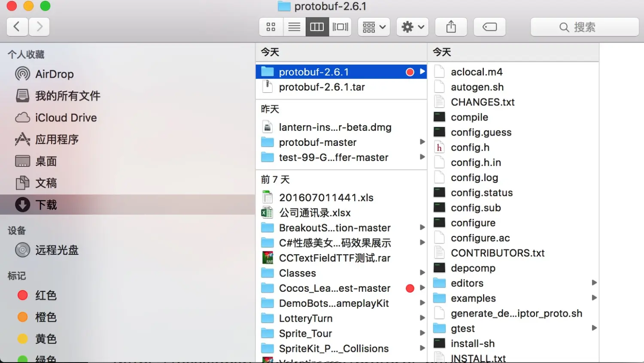The width and height of the screenshot is (644, 363).
Task: Expand arrow of protobuf-master folder
Action: 422,142
